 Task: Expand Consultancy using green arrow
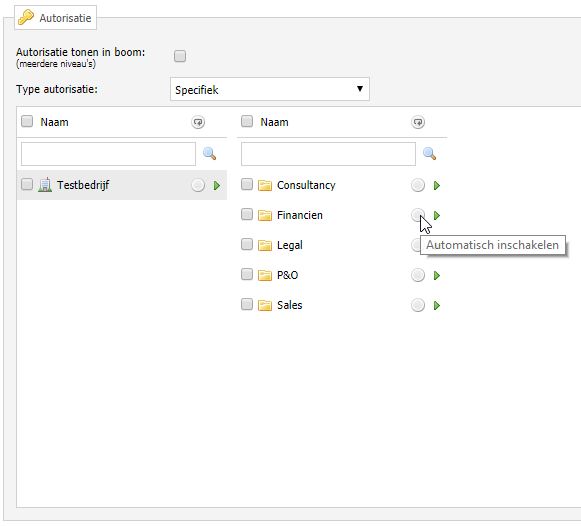pos(437,185)
